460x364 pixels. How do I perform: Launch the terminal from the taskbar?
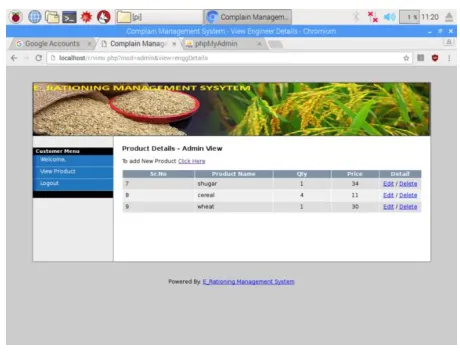tap(69, 17)
